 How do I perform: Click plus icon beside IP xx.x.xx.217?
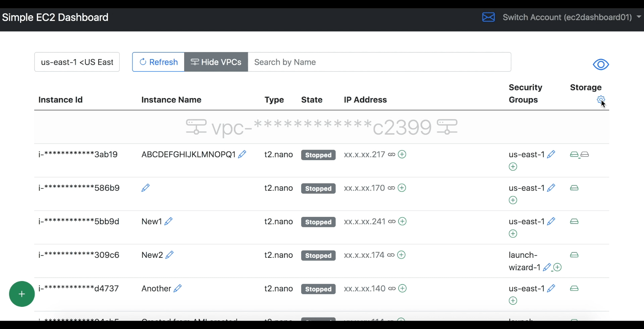pyautogui.click(x=402, y=154)
